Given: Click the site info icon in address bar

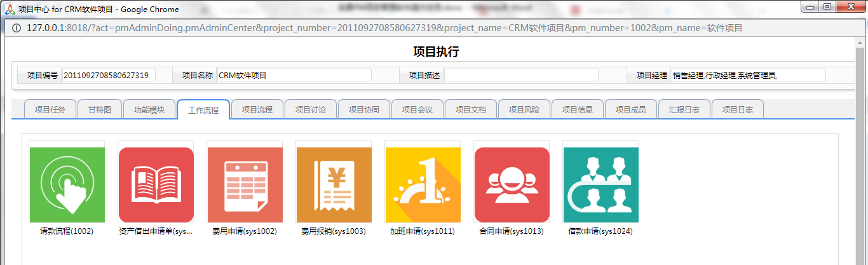Looking at the screenshot, I should click(x=17, y=28).
